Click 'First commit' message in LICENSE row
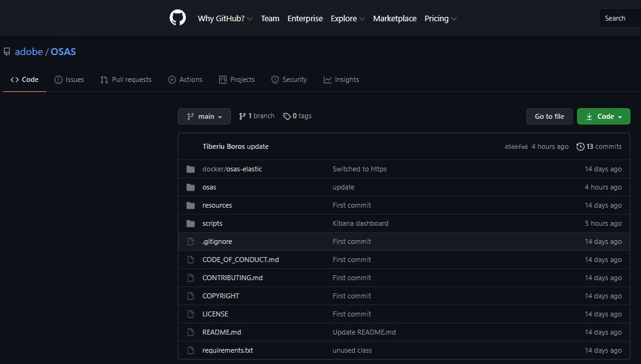Screen dimensions: 641x364 coord(352,314)
